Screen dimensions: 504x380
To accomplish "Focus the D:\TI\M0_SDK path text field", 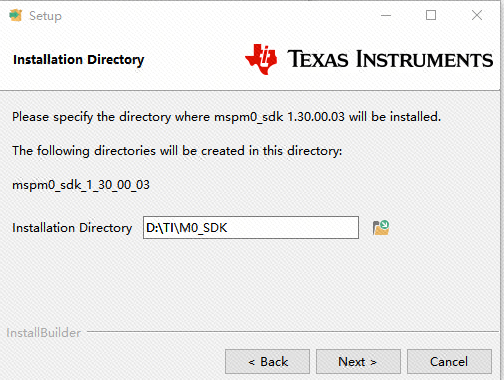I will tap(251, 228).
